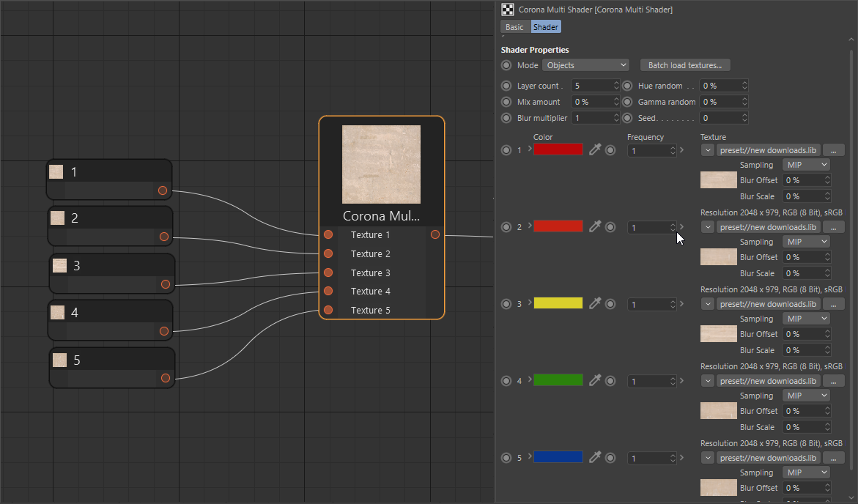Open layer 3 Sampling MIP dropdown
858x504 pixels.
pos(806,319)
